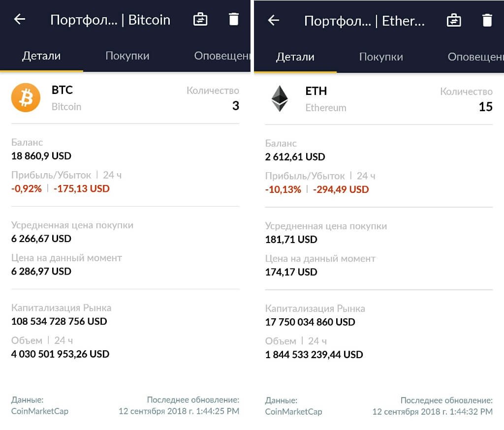The width and height of the screenshot is (504, 430).
Task: Tap the Ethereum quantity value 15
Action: pyautogui.click(x=485, y=107)
